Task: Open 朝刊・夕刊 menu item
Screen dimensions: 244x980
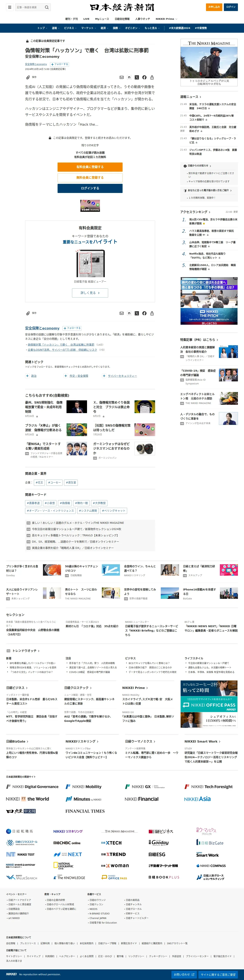Action: coord(71,19)
